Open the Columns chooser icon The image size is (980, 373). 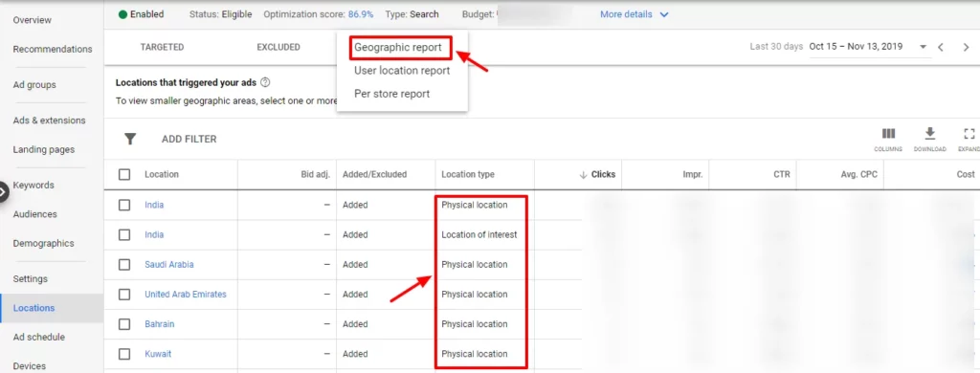tap(888, 133)
